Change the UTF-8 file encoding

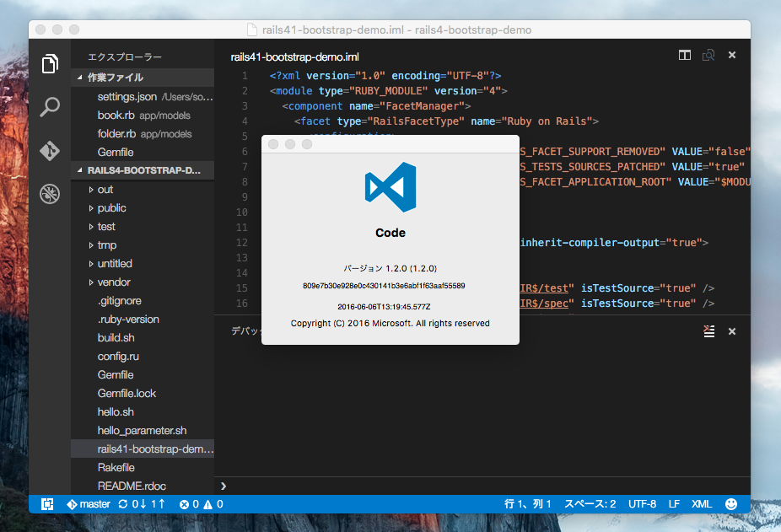(642, 504)
